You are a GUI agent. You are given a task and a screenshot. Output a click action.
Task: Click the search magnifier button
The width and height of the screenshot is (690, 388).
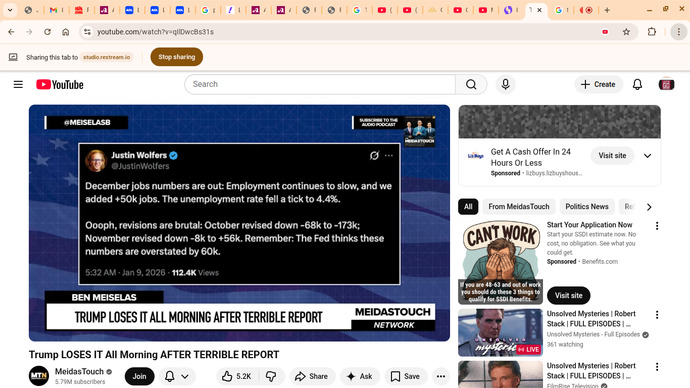pyautogui.click(x=471, y=84)
